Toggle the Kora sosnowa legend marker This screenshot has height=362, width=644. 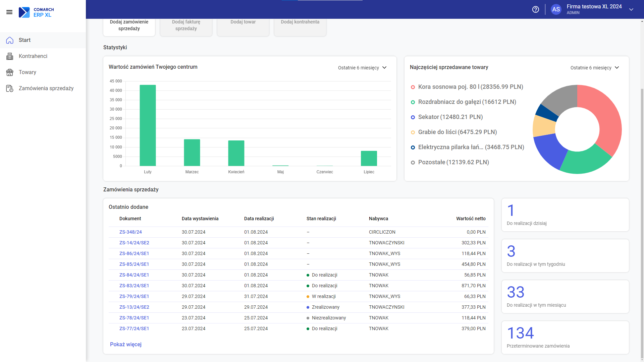click(413, 87)
